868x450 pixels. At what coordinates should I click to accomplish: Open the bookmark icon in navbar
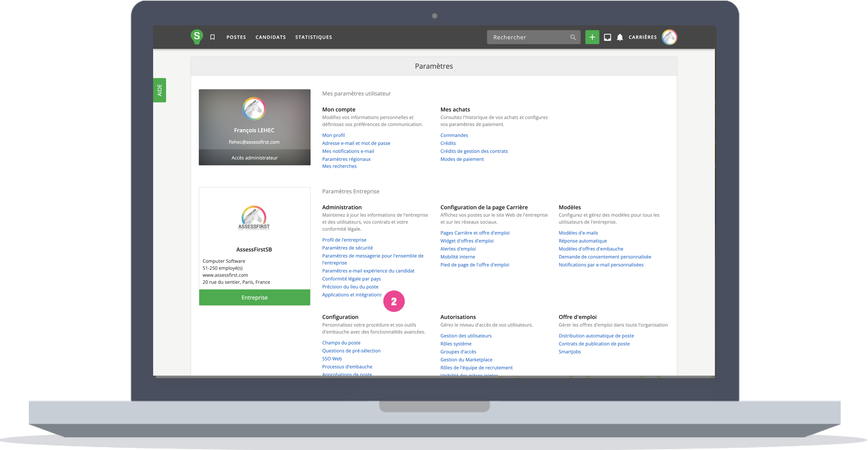[x=212, y=37]
